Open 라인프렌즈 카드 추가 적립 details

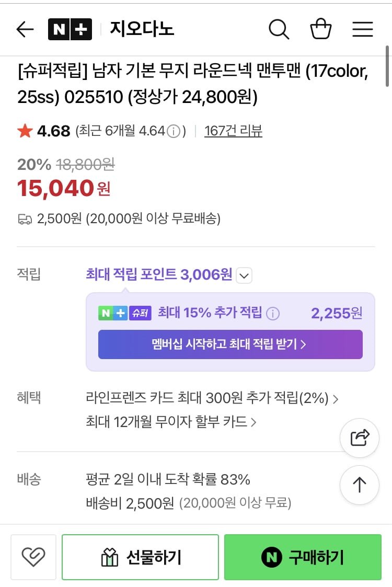tap(212, 399)
